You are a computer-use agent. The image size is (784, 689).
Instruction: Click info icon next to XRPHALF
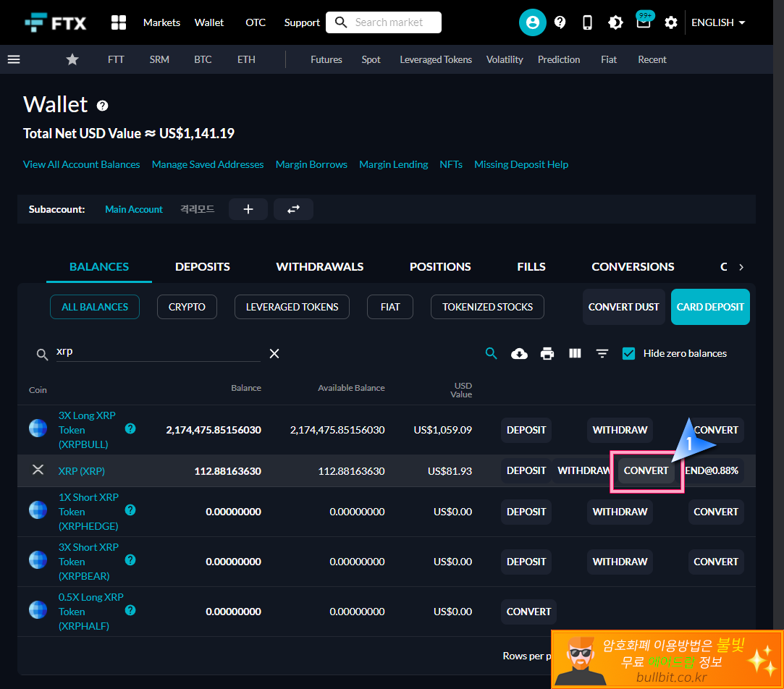click(x=130, y=610)
